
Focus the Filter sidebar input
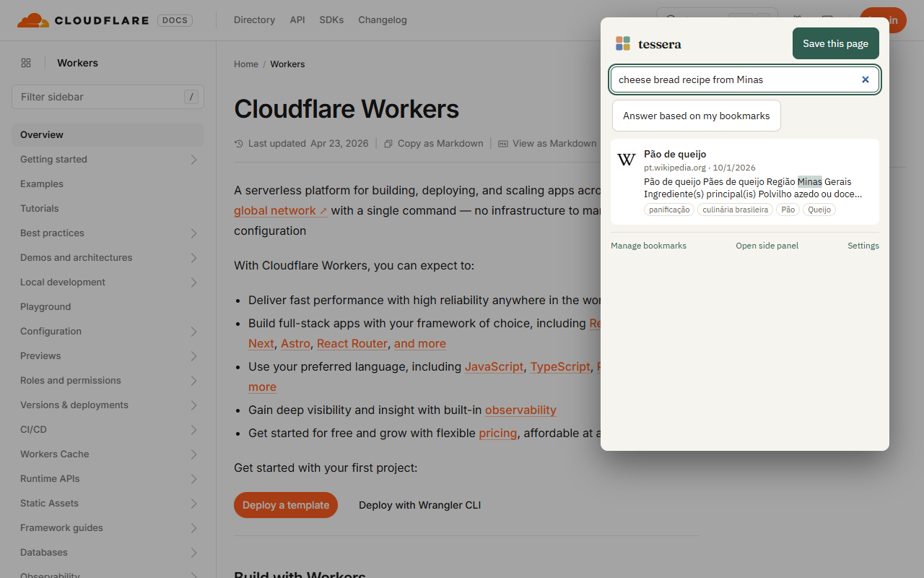coord(108,97)
